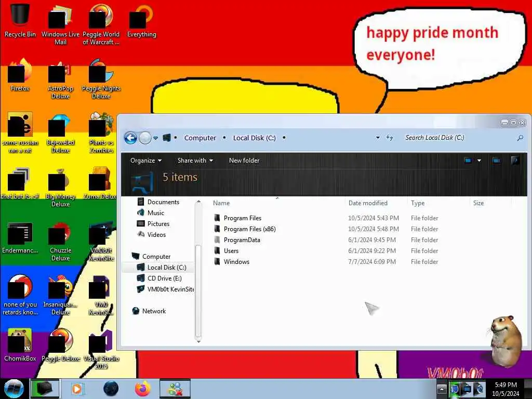
Task: Launch Firefox from the desktop
Action: [x=20, y=75]
